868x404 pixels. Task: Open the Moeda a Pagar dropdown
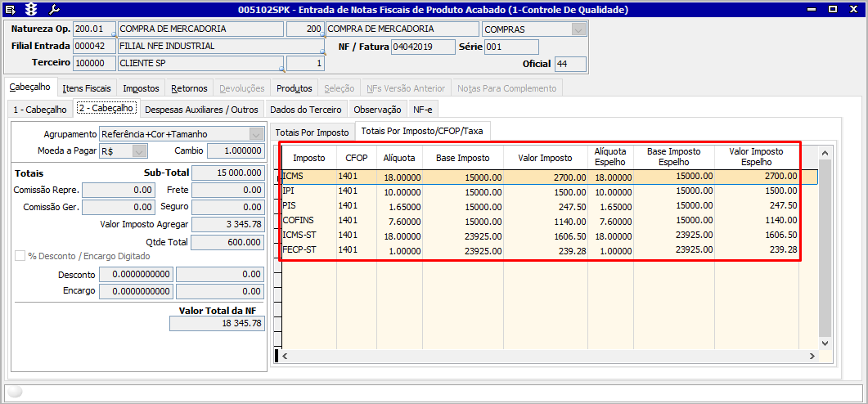coord(140,151)
